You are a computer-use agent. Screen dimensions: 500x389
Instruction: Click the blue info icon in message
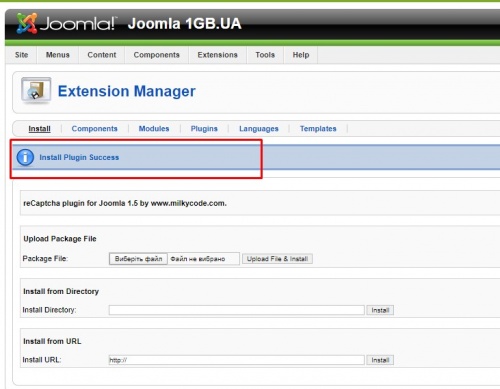tap(25, 157)
